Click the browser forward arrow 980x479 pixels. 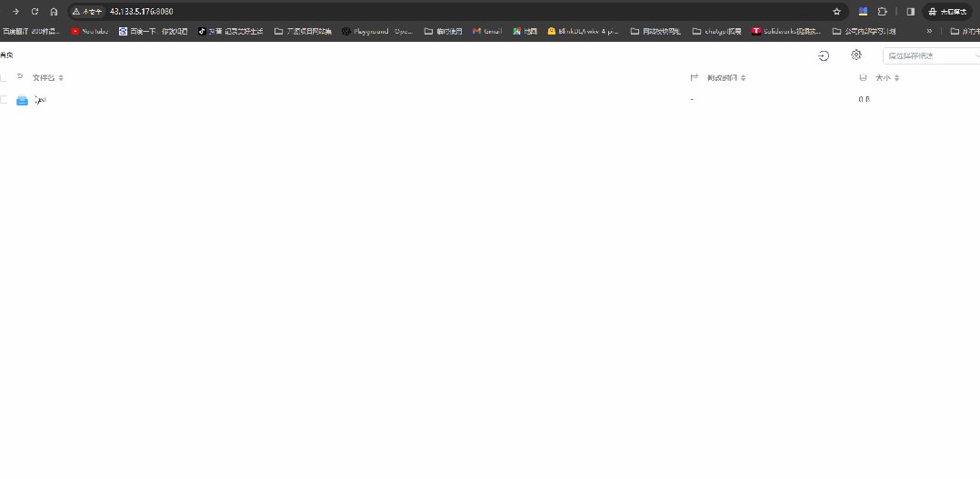pyautogui.click(x=15, y=11)
